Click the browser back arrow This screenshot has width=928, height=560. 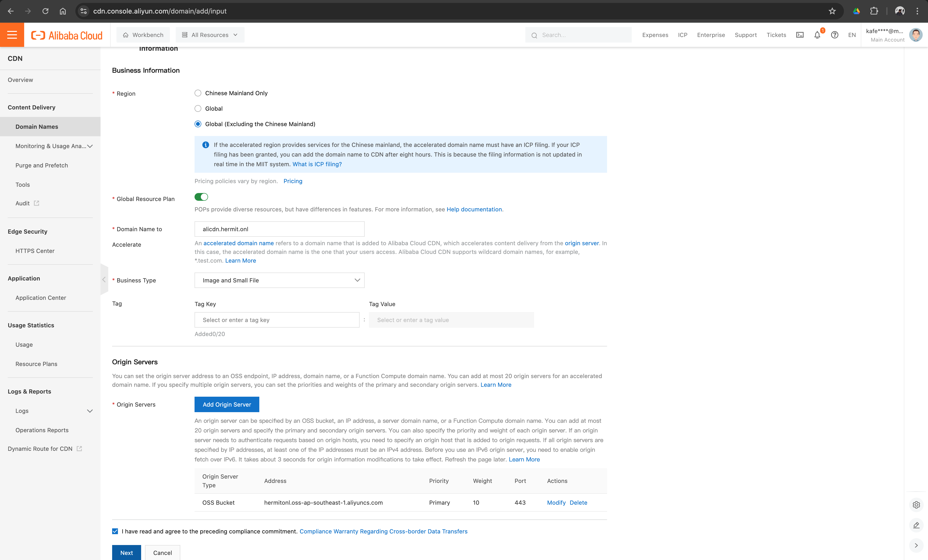[x=11, y=11]
